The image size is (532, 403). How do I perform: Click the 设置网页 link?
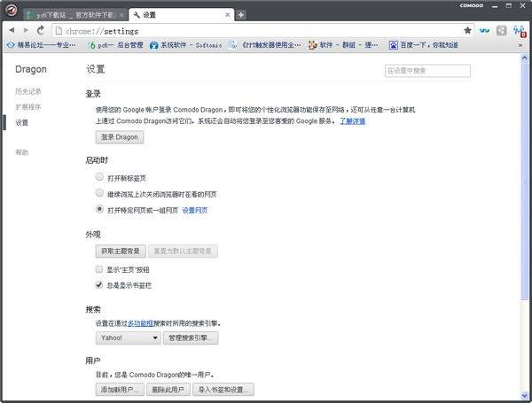pos(195,210)
